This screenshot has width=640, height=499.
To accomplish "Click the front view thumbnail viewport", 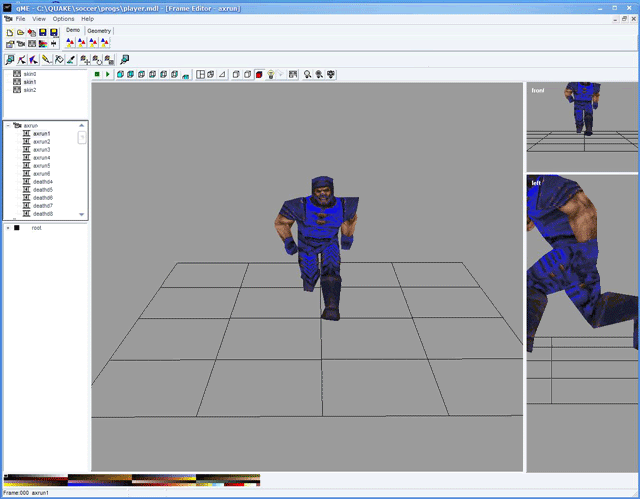I will coord(582,127).
